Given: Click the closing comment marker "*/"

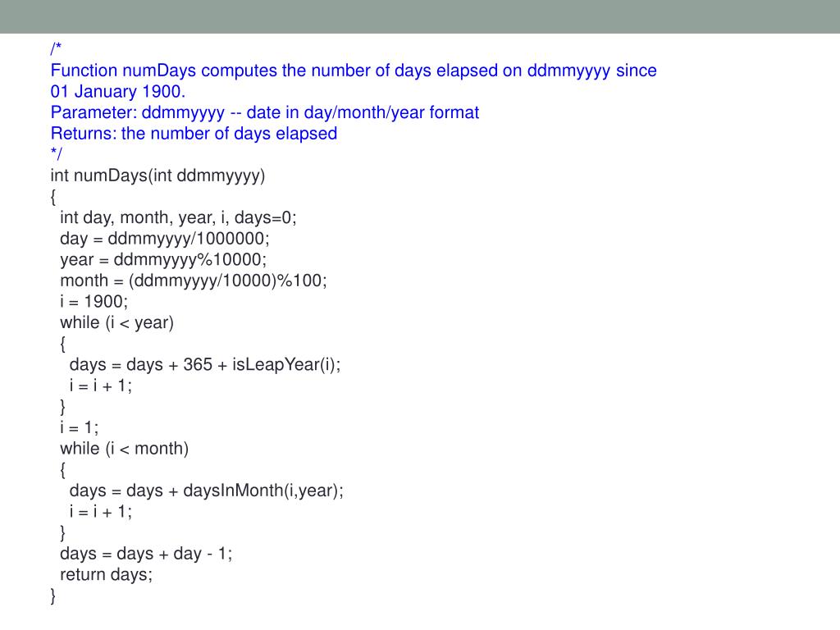Looking at the screenshot, I should [x=57, y=153].
